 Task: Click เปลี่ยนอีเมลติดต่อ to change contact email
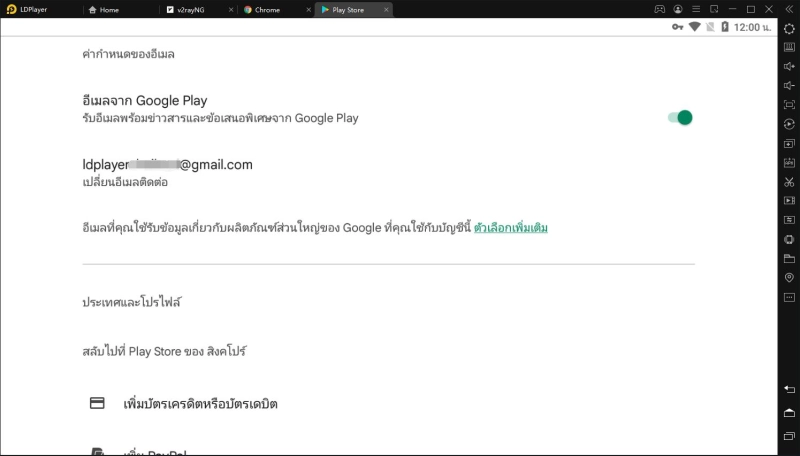tap(125, 182)
